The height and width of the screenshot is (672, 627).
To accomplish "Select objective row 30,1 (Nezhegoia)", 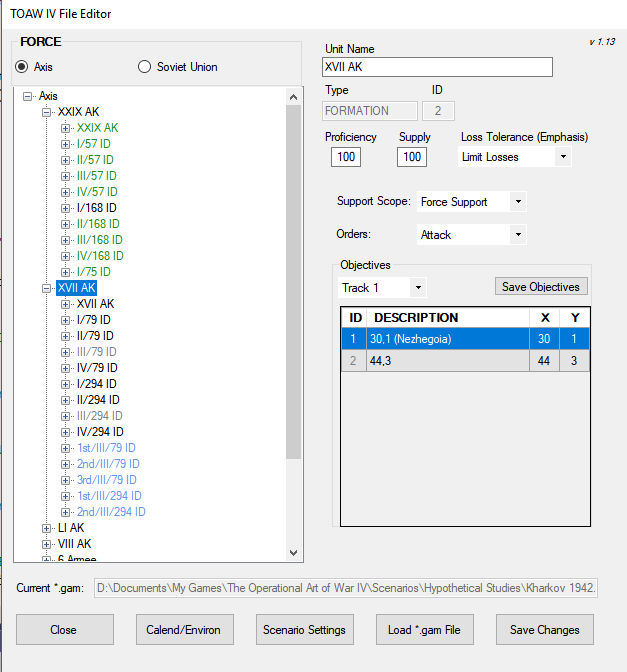I will (465, 339).
